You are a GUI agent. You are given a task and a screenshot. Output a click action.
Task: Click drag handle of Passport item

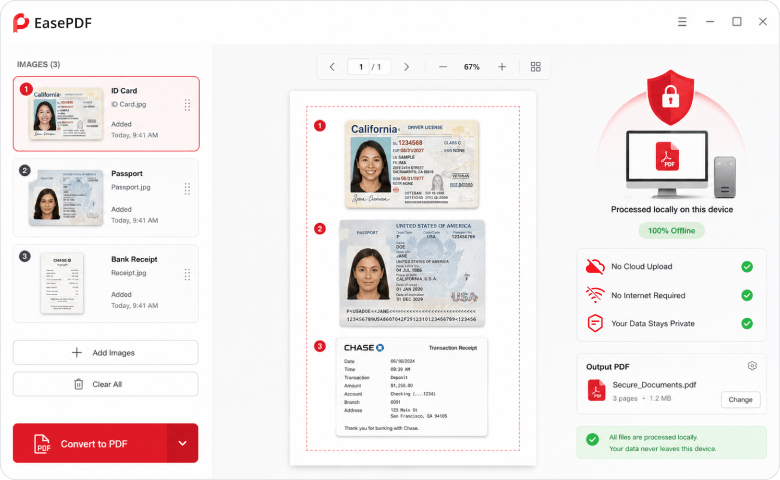pos(187,189)
